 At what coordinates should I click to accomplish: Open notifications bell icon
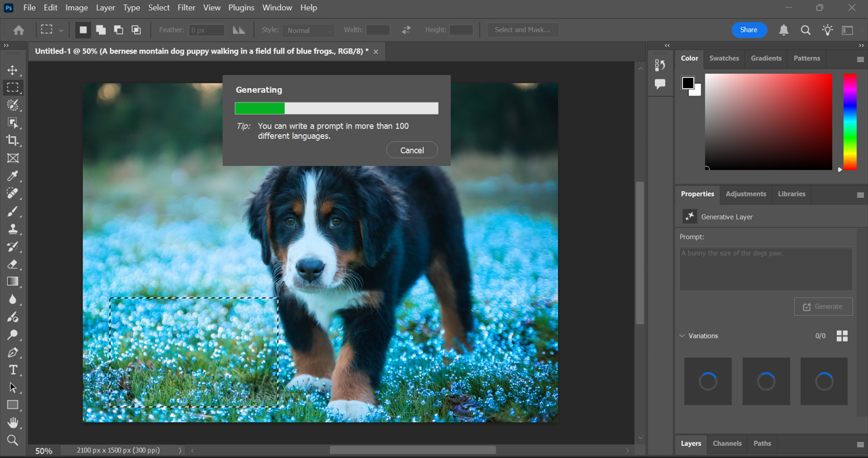click(x=784, y=30)
